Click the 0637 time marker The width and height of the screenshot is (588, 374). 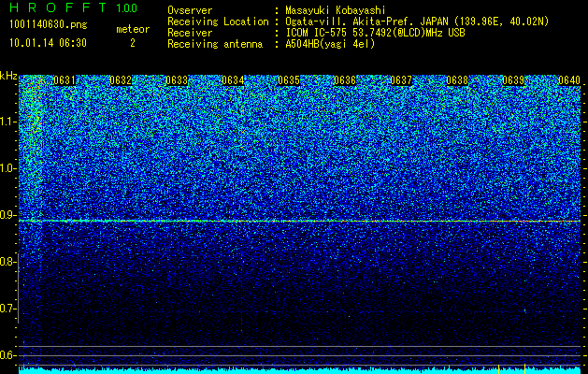[x=401, y=80]
